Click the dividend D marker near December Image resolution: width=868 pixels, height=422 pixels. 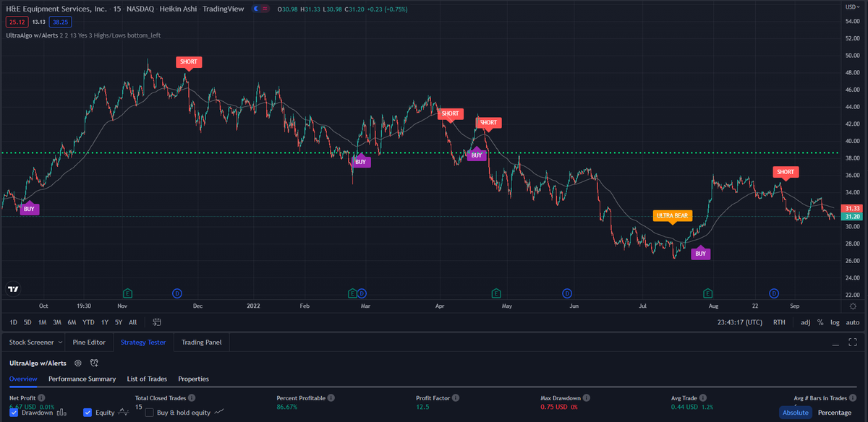click(176, 293)
